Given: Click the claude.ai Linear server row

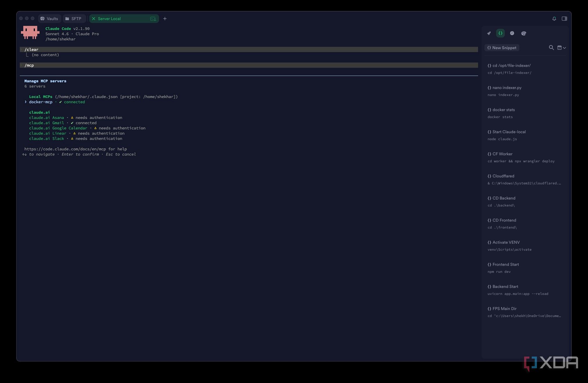Looking at the screenshot, I should click(x=77, y=133).
